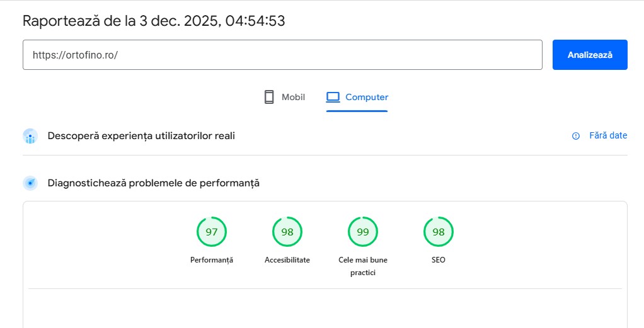
Task: Jump to the SEO score gauge
Action: point(439,232)
